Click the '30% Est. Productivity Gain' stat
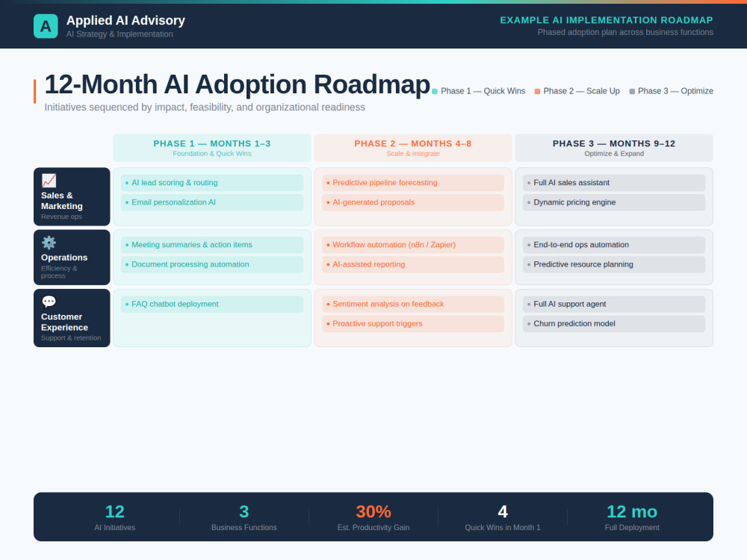This screenshot has width=747, height=560. tap(373, 517)
